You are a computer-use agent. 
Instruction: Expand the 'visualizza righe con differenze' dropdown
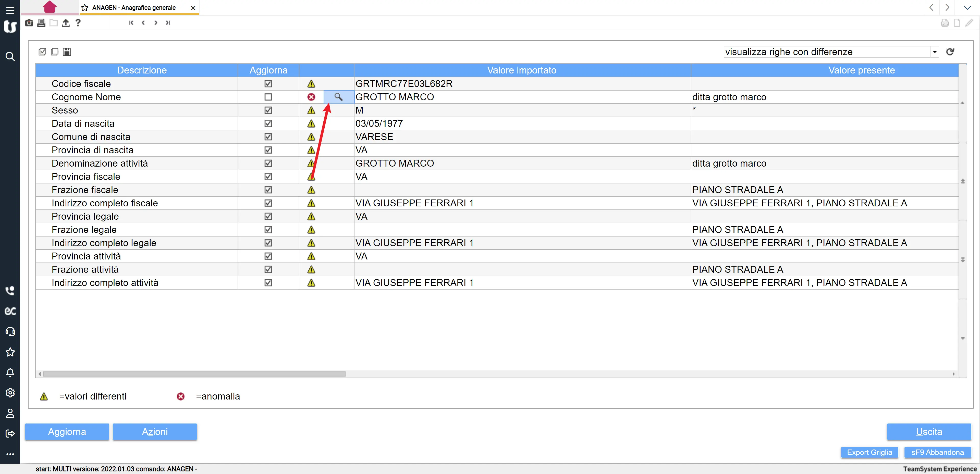click(x=934, y=52)
